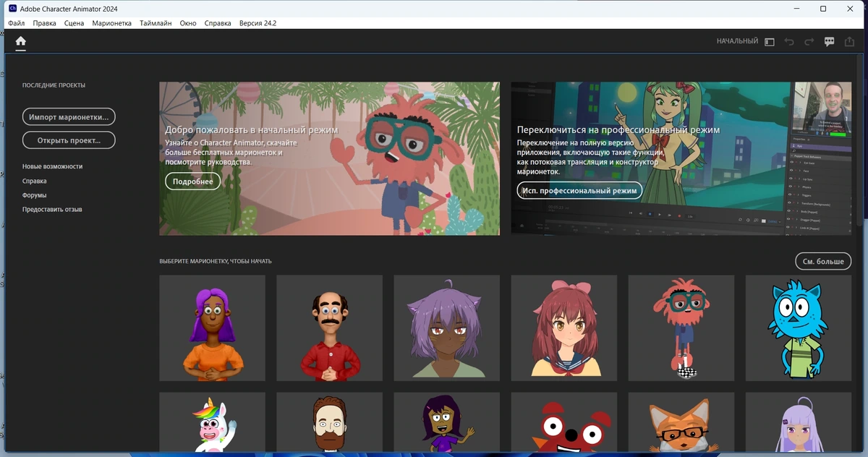Open the Правка menu
The height and width of the screenshot is (457, 868).
pyautogui.click(x=44, y=23)
